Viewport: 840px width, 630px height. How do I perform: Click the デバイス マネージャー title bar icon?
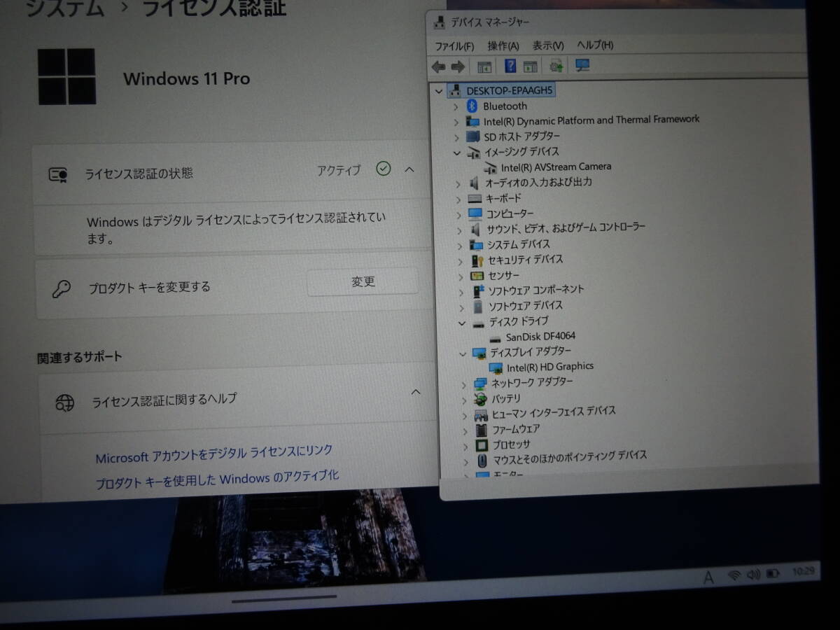click(438, 22)
